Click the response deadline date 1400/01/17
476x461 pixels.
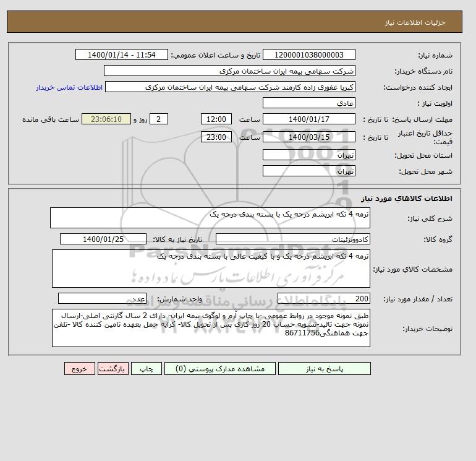[308, 119]
